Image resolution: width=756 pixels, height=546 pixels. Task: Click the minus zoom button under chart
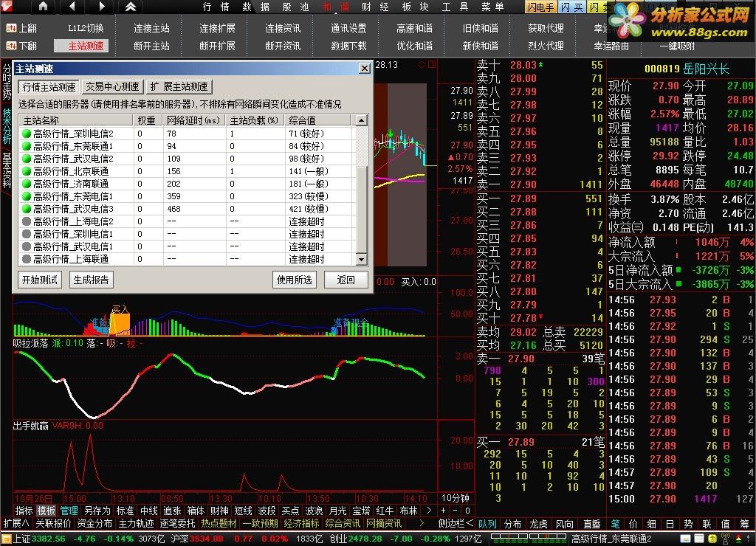pos(455,511)
